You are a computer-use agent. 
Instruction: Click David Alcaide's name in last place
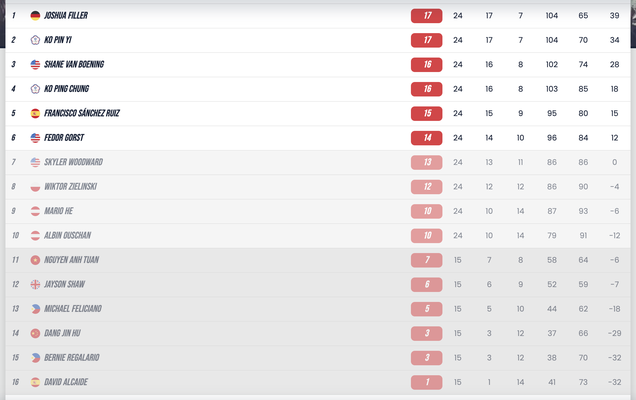(x=66, y=382)
